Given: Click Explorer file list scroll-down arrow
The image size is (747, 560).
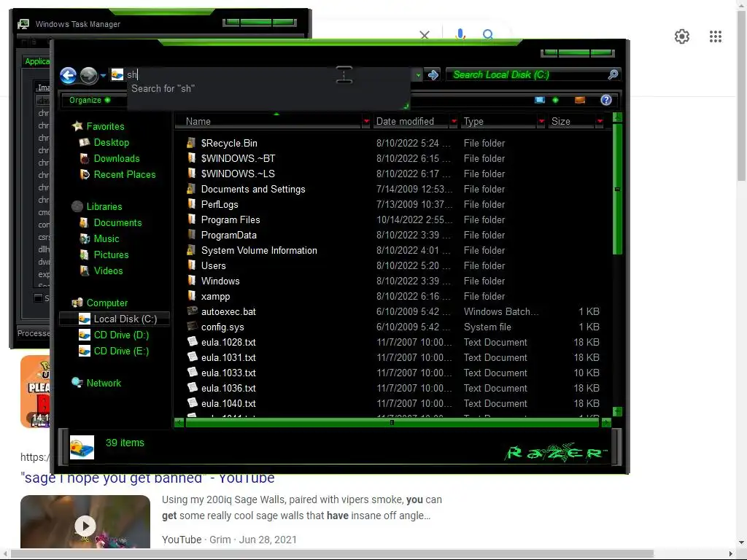Looking at the screenshot, I should (x=617, y=411).
